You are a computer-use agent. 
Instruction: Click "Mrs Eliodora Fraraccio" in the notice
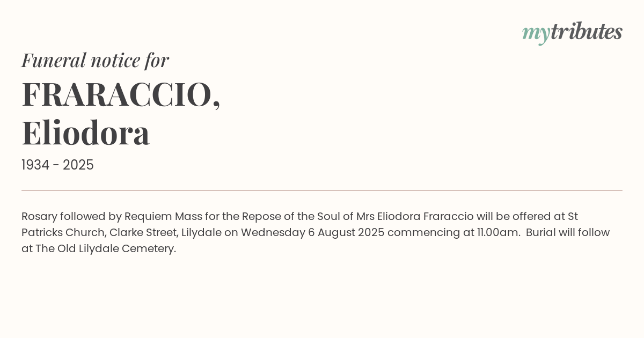[x=415, y=216]
